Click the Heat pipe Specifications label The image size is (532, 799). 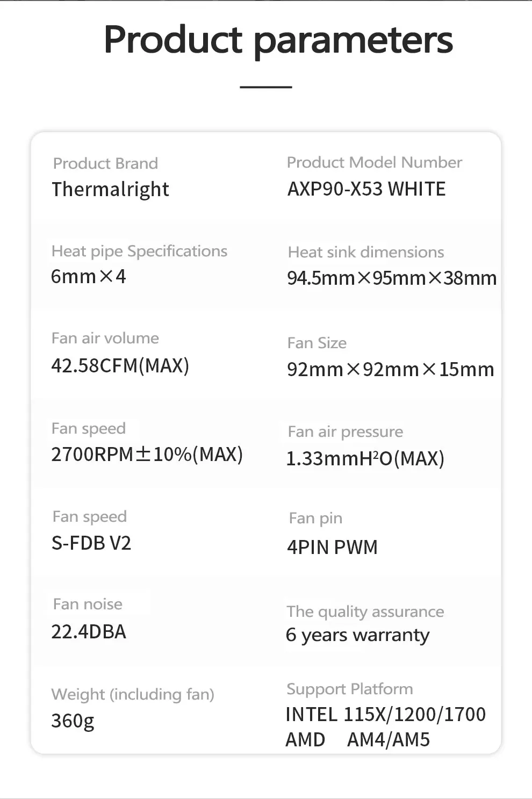coord(139,251)
